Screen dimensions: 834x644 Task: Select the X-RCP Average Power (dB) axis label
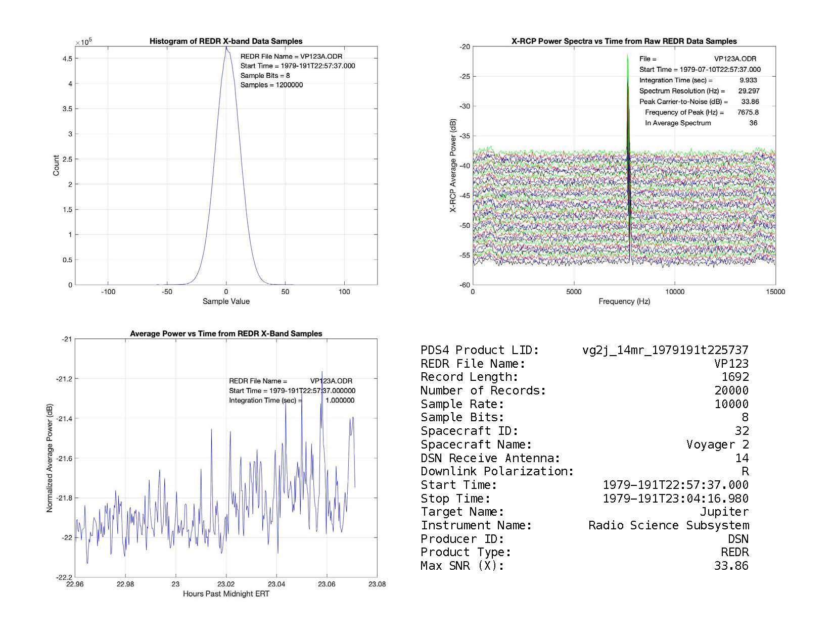pyautogui.click(x=453, y=166)
